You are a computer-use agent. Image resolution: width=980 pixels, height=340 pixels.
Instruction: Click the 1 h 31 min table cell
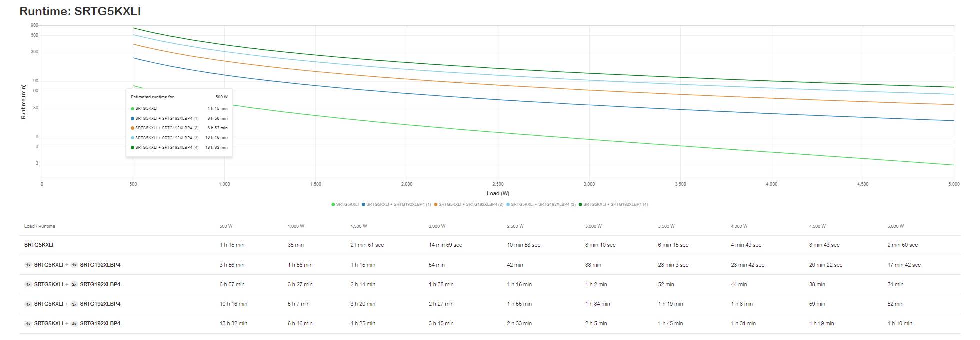[743, 323]
